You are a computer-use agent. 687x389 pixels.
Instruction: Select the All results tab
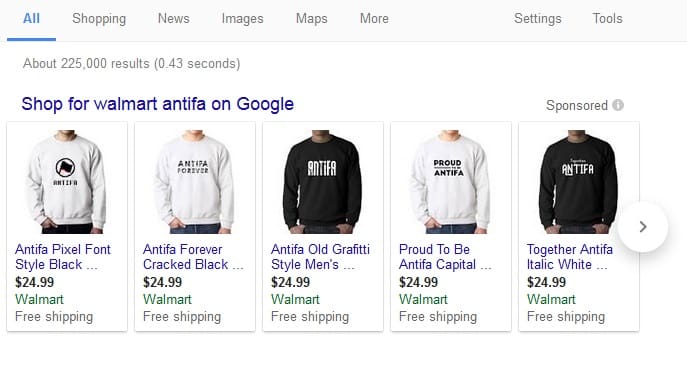pos(31,18)
